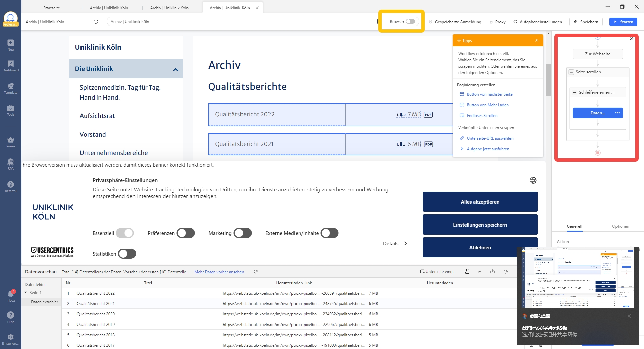Open the Neu (new task) sidebar icon
The image size is (644, 349).
tap(11, 45)
